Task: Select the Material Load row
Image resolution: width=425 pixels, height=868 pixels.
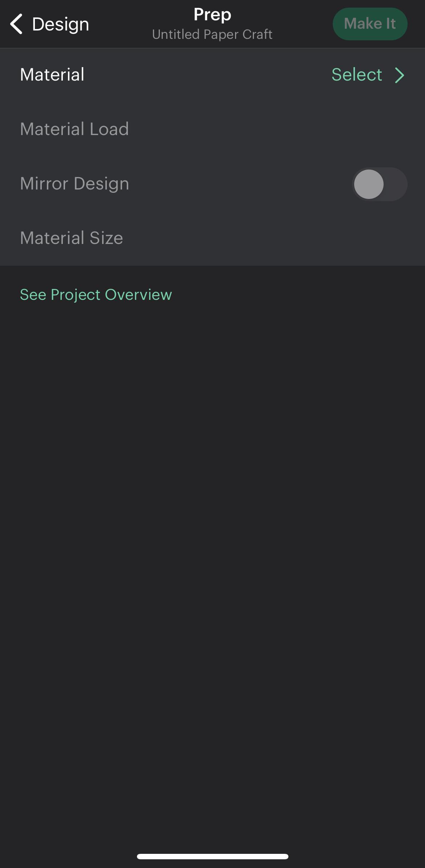Action: [212, 129]
